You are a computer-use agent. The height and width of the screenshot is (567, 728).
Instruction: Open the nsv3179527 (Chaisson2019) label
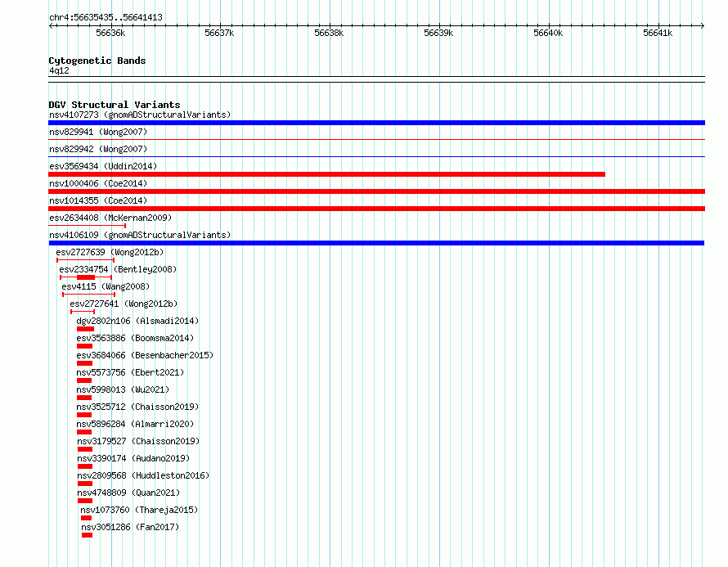pos(138,441)
